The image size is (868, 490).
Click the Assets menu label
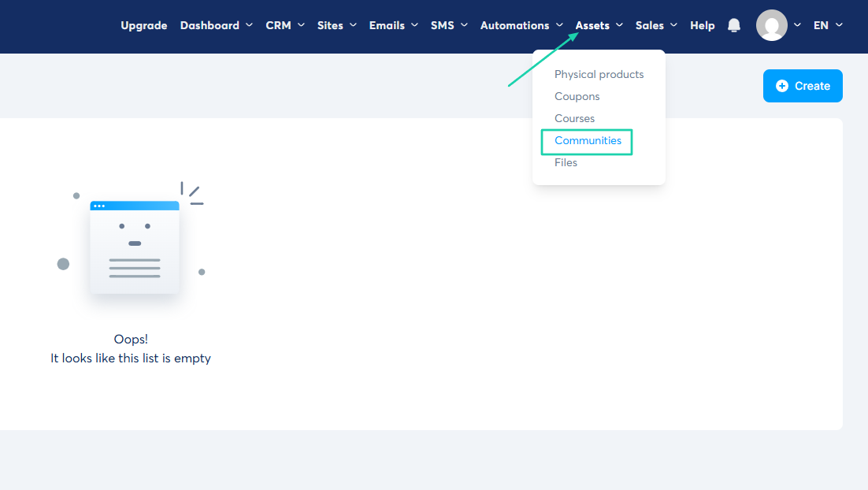point(592,25)
